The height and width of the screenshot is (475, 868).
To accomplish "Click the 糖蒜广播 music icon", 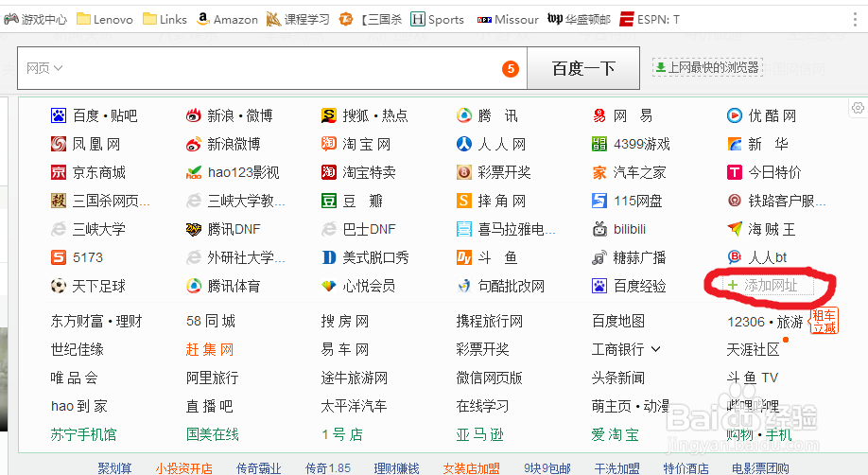I will pyautogui.click(x=599, y=257).
